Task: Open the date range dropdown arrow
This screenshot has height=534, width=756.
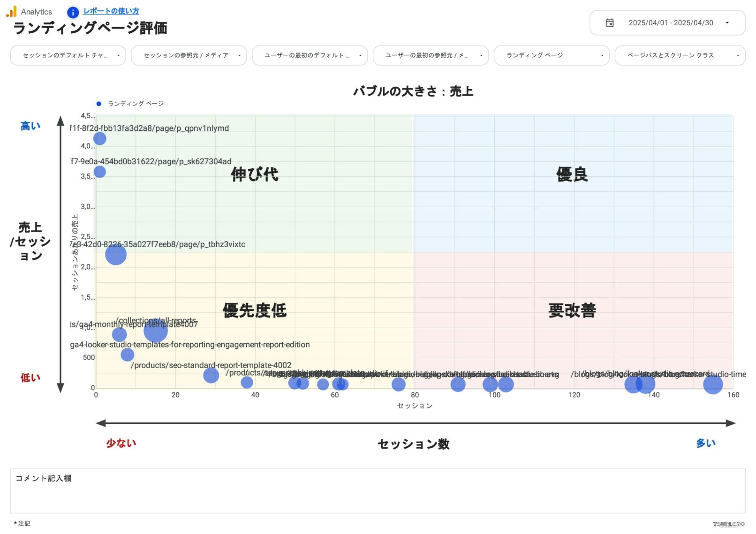Action: [x=727, y=23]
